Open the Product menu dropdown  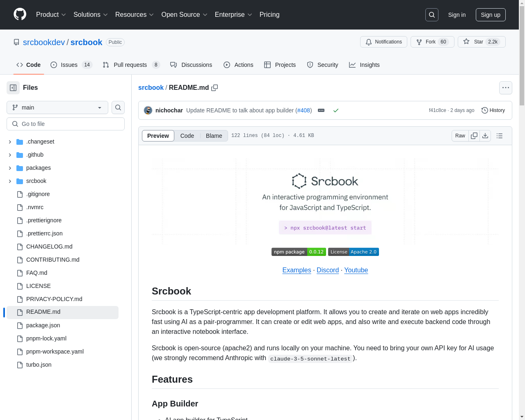coord(51,15)
